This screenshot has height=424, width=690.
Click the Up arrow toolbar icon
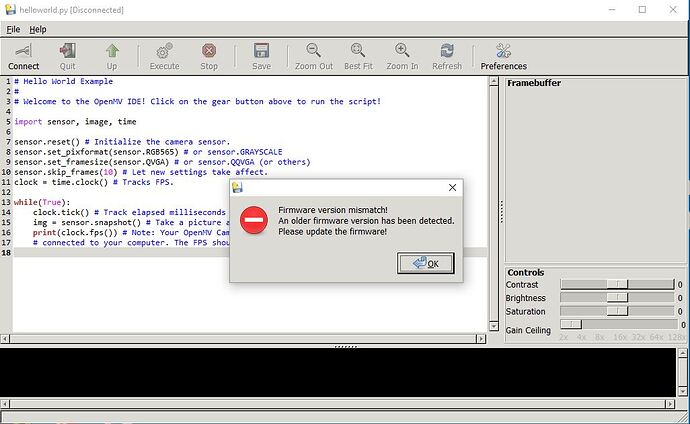[x=112, y=51]
